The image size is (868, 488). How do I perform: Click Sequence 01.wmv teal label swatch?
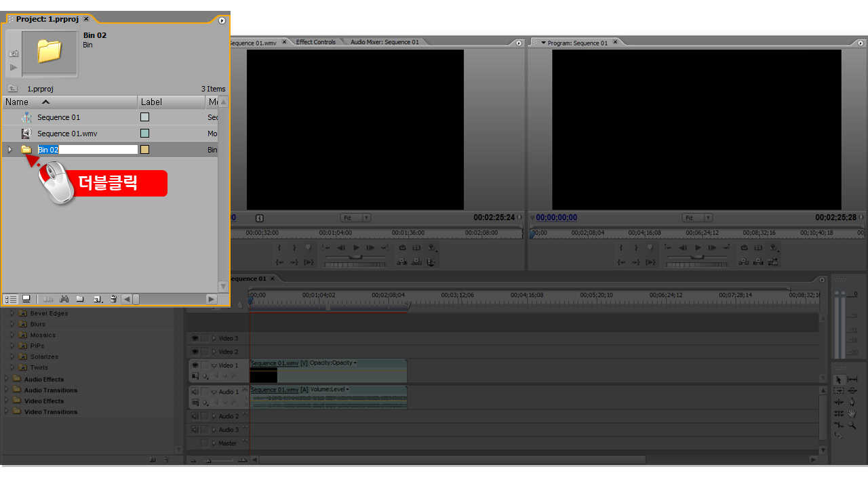coord(144,134)
